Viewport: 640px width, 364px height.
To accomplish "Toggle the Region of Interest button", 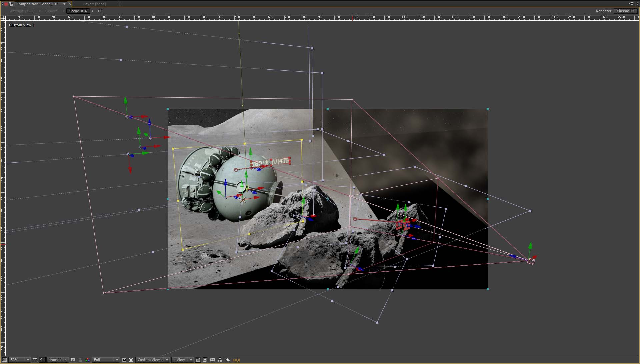I will (124, 360).
